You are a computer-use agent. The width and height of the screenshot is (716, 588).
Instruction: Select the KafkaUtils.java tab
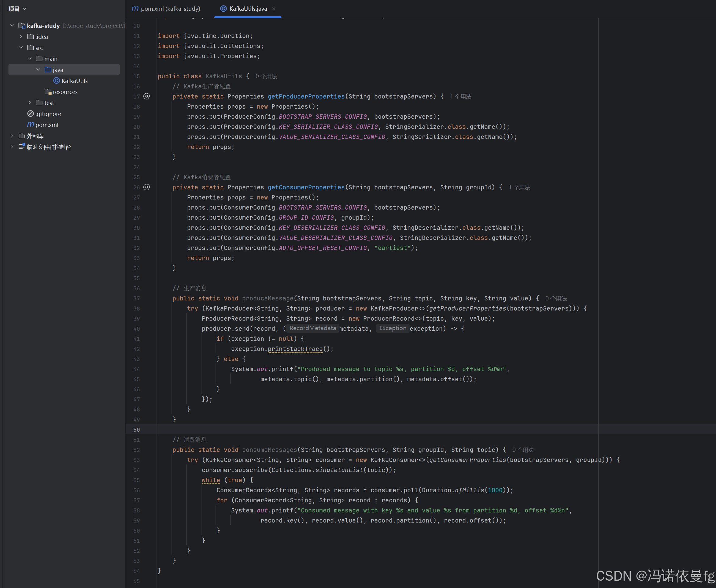pyautogui.click(x=248, y=9)
